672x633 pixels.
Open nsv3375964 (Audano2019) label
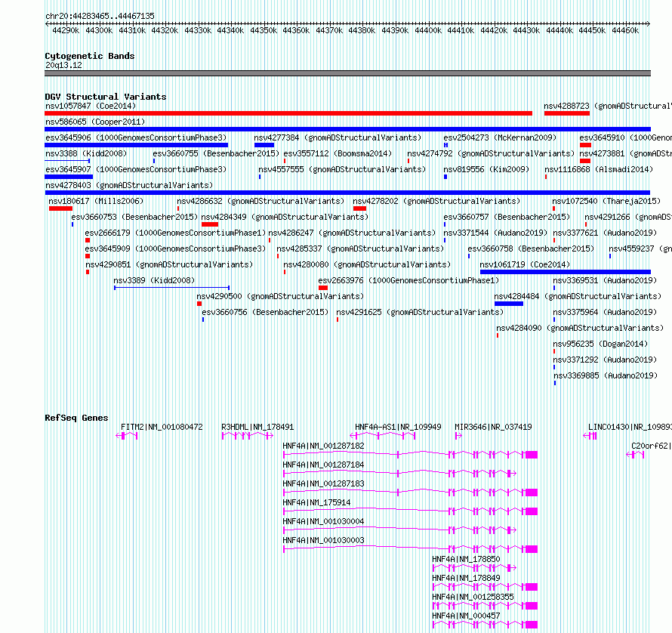tap(605, 312)
